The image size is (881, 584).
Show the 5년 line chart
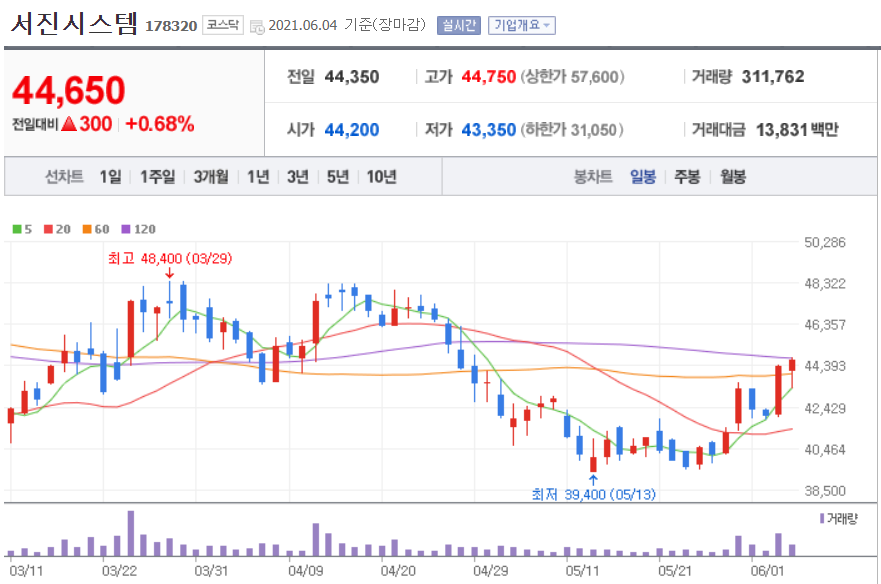[x=338, y=176]
